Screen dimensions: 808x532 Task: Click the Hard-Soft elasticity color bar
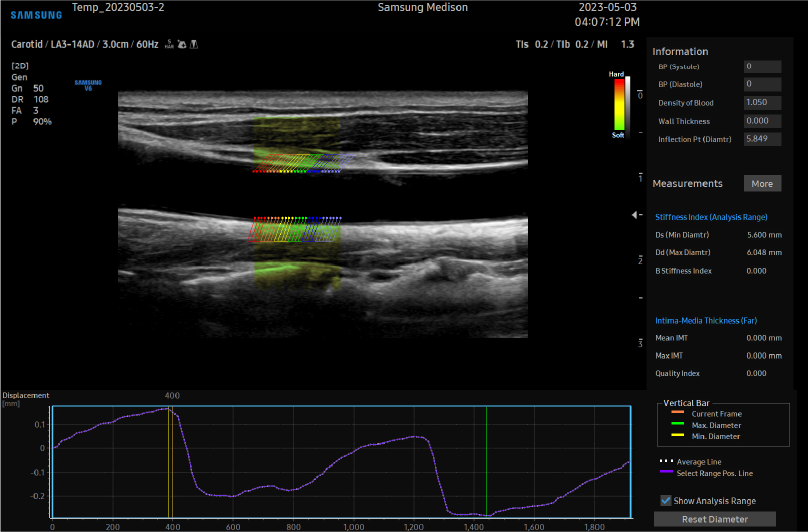619,104
